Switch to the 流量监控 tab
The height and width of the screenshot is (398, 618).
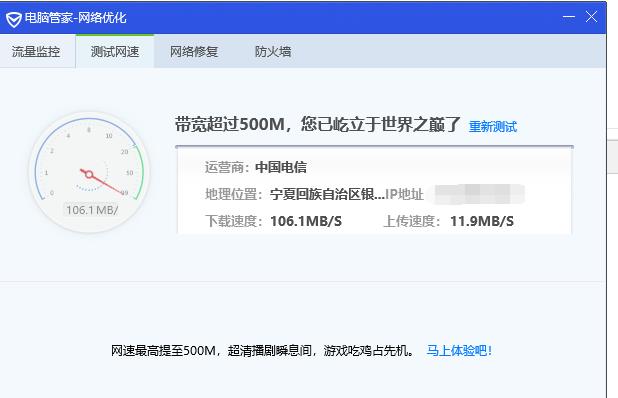(36, 52)
